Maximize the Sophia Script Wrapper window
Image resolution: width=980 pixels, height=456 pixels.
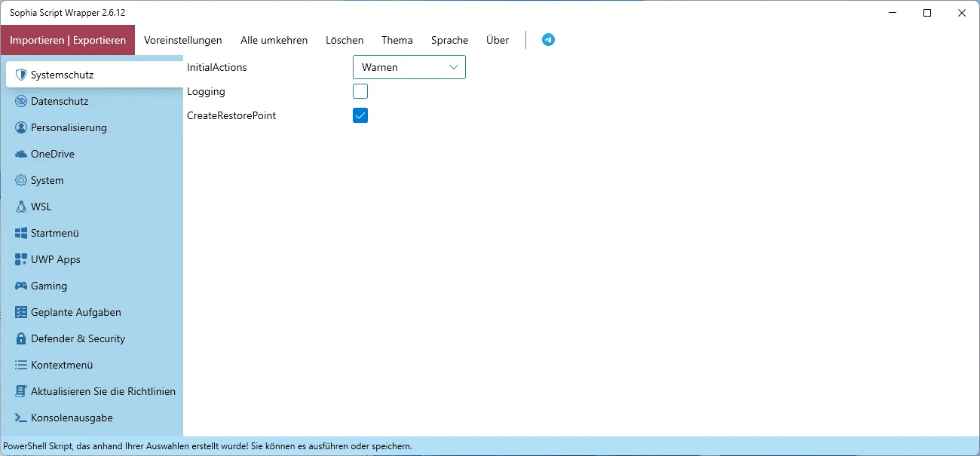[x=927, y=13]
